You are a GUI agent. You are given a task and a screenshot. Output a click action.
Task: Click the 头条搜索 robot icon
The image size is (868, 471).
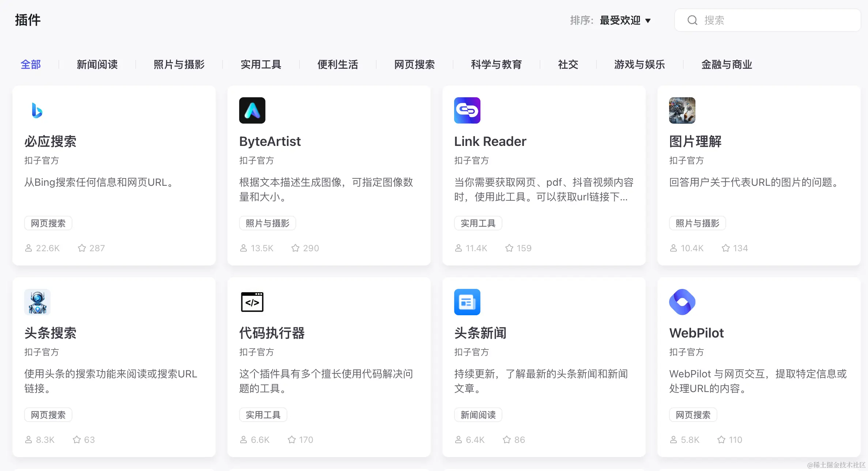[37, 302]
